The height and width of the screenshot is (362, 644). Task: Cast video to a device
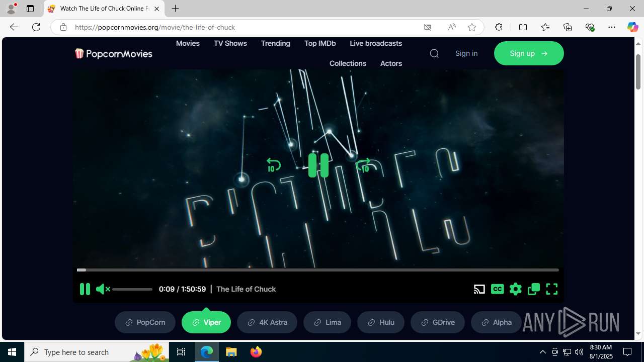pyautogui.click(x=479, y=289)
